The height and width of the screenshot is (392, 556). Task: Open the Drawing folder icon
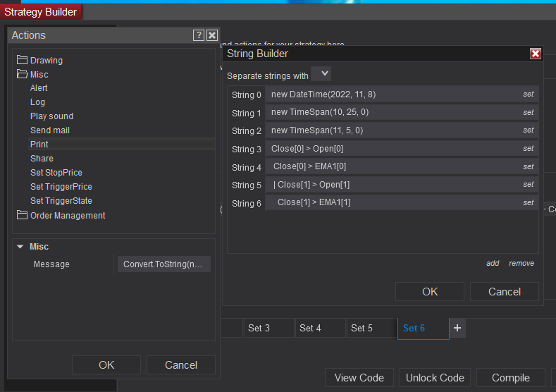pos(22,60)
